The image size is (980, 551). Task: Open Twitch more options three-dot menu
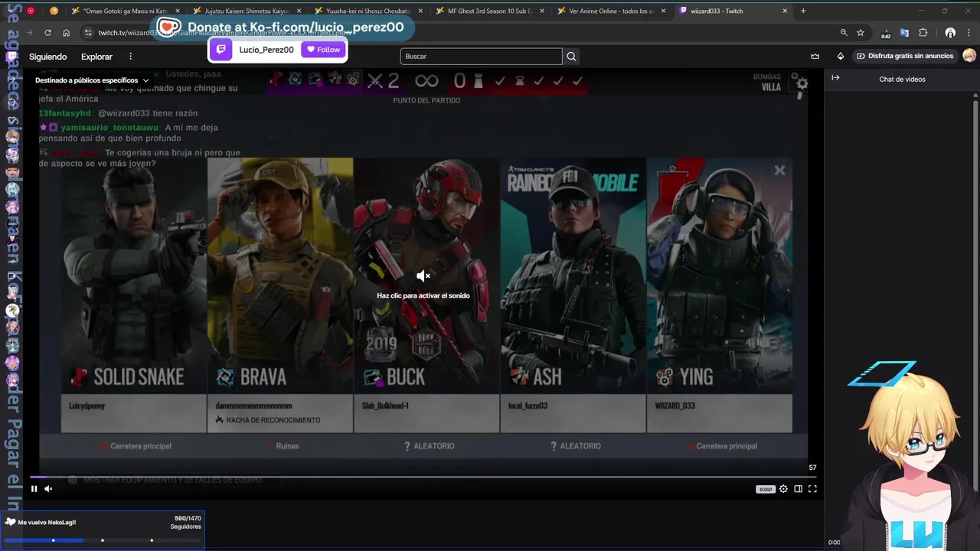click(131, 57)
